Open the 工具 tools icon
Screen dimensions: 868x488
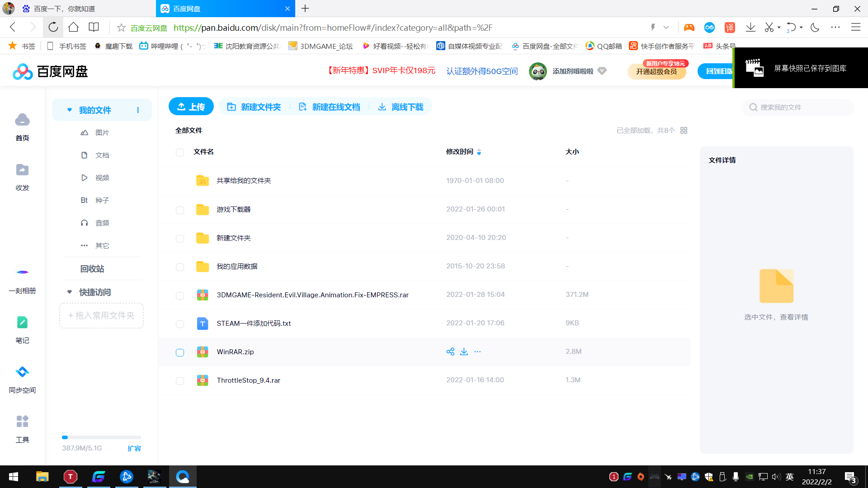(x=22, y=422)
